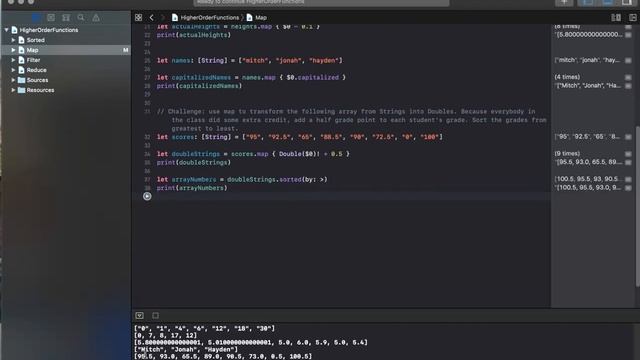Go forward with the right chevron
The image size is (640, 360).
click(162, 18)
